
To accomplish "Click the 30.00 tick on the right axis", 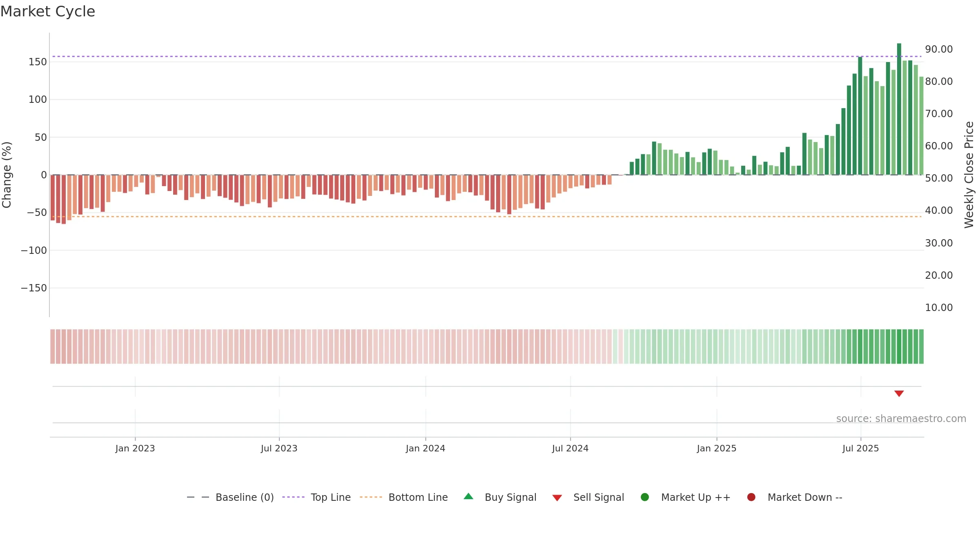I will (939, 243).
